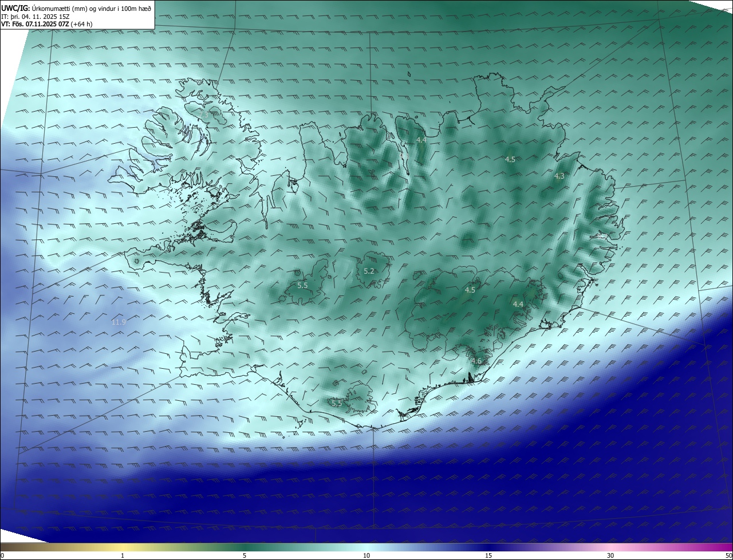This screenshot has width=733, height=560.
Task: Click the 4.6 value near the southeast coast
Action: [476, 361]
